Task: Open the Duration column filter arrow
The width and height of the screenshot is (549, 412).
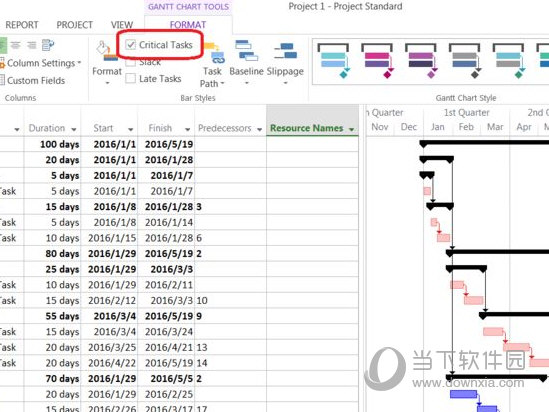Action: [x=74, y=129]
